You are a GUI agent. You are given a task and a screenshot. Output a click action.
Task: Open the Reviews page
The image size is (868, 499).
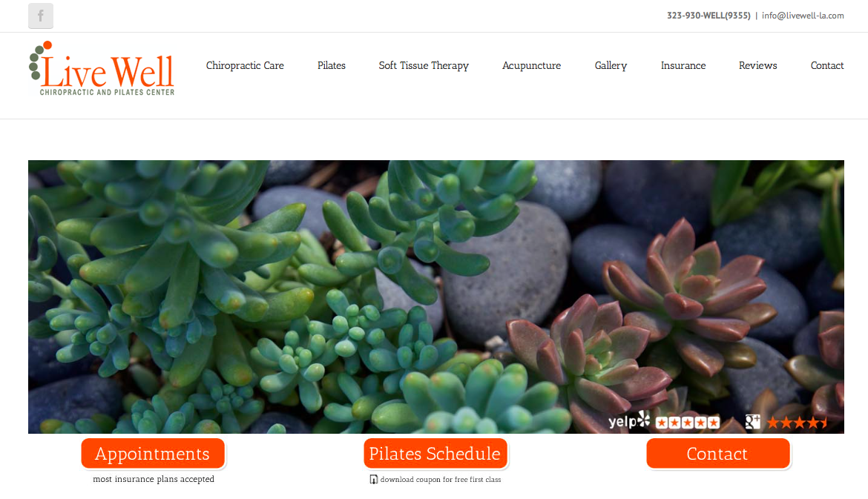(x=758, y=65)
